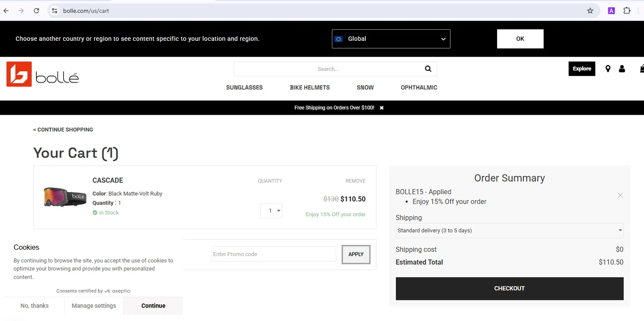
Task: Open the item quantity dropdown
Action: click(x=271, y=211)
